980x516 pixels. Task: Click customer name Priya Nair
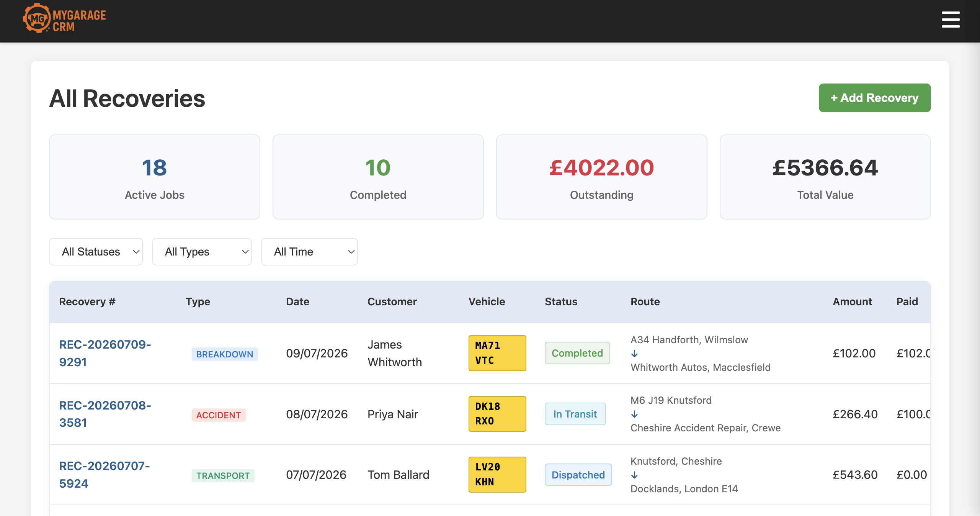393,414
